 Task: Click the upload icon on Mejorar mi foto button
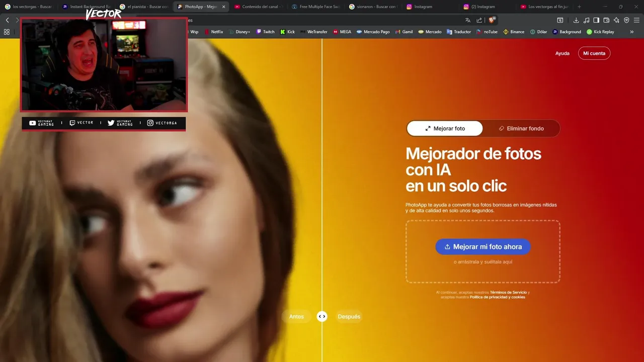pyautogui.click(x=447, y=247)
